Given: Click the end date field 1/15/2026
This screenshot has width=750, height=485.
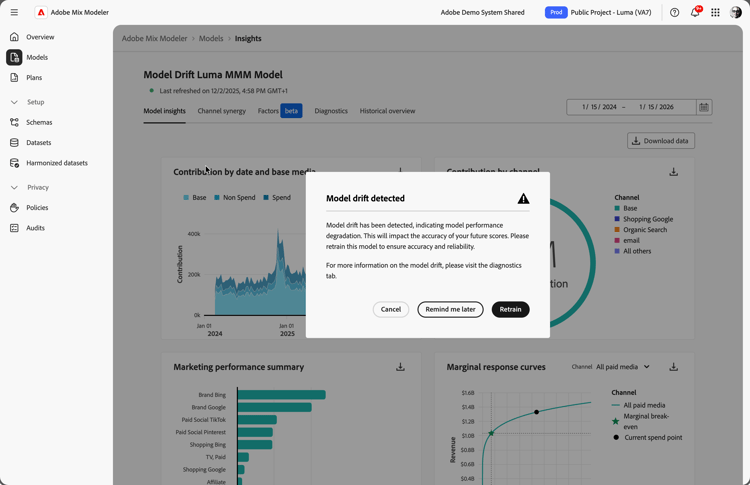Looking at the screenshot, I should (x=656, y=107).
